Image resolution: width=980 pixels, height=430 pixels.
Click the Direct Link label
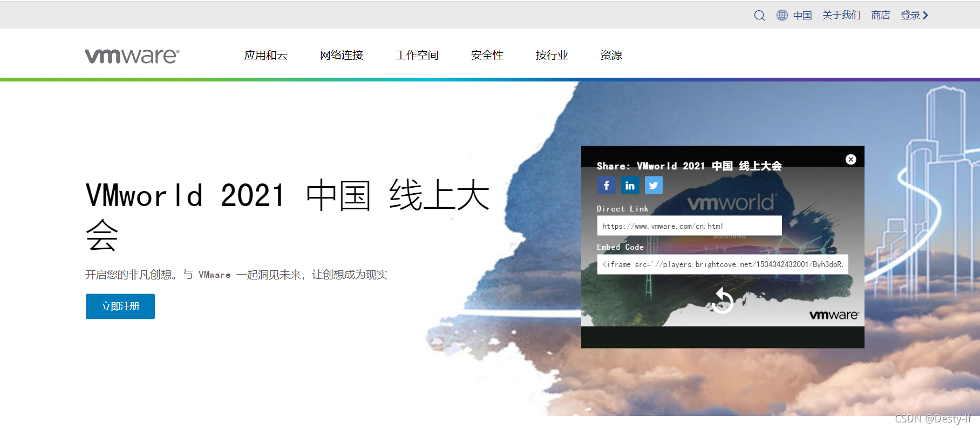point(622,209)
